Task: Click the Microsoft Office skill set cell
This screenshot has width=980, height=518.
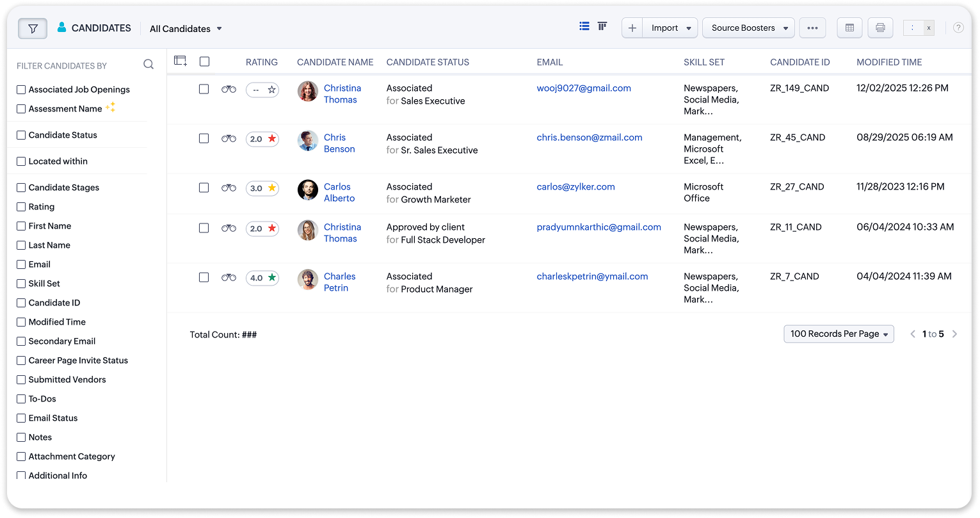Action: [x=703, y=193]
